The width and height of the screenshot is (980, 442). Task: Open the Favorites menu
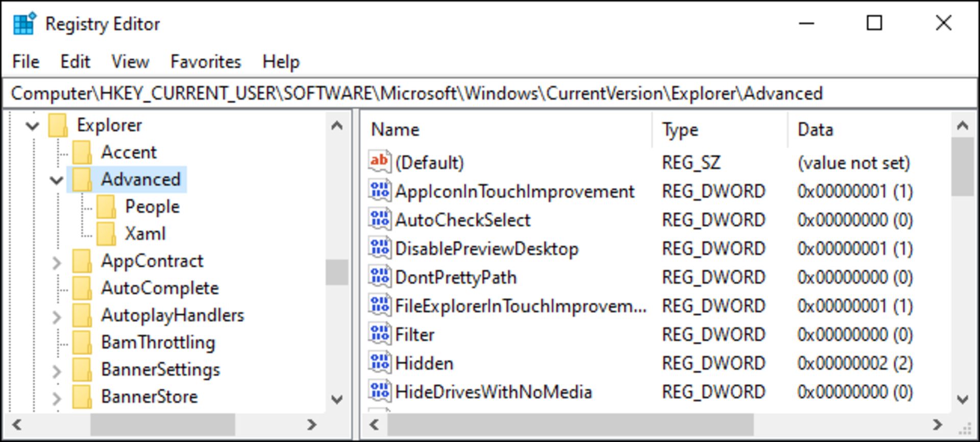206,62
